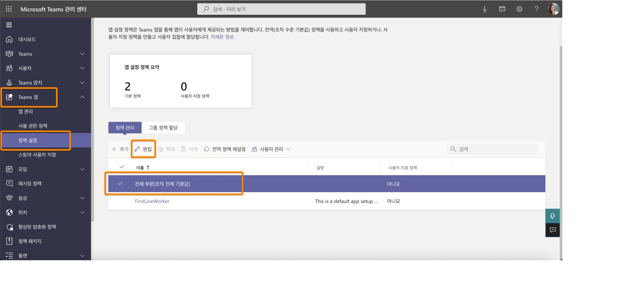Switch to the 정책 관리 tab
The image size is (644, 307).
click(125, 128)
